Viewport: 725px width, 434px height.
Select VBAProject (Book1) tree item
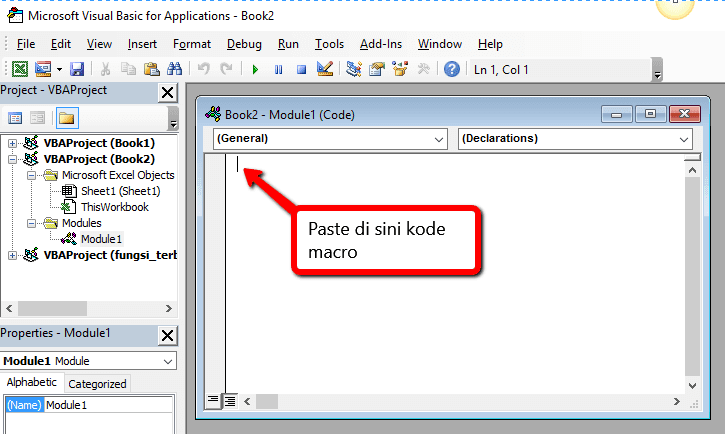pos(99,143)
